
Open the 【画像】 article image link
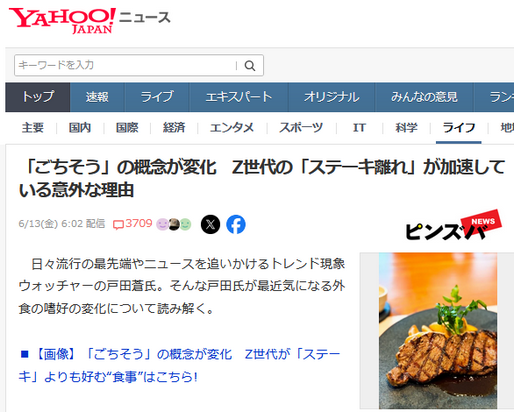pyautogui.click(x=179, y=365)
